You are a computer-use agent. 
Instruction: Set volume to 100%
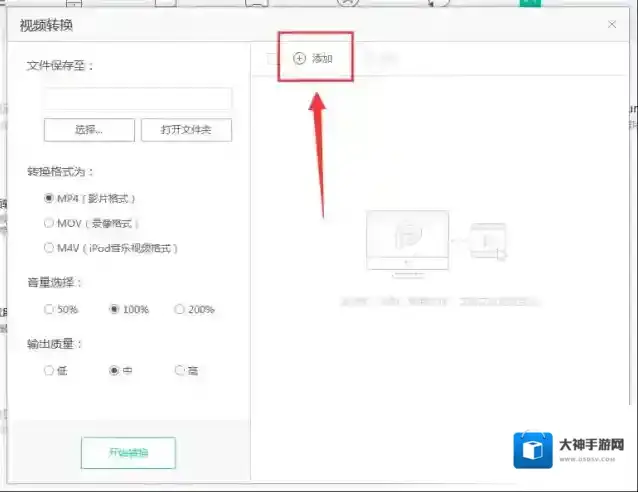point(129,310)
